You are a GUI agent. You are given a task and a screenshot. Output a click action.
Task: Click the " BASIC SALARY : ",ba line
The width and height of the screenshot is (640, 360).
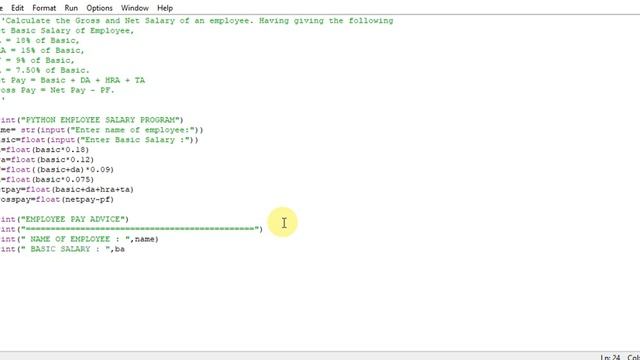click(62, 249)
